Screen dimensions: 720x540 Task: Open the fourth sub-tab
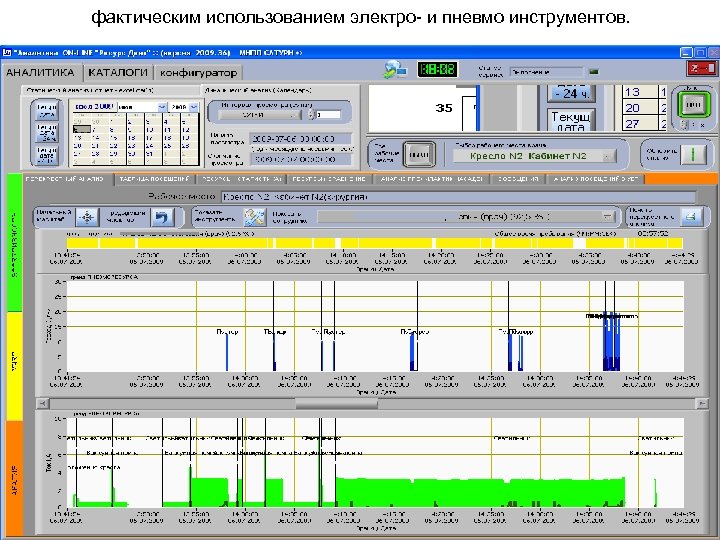pos(329,179)
